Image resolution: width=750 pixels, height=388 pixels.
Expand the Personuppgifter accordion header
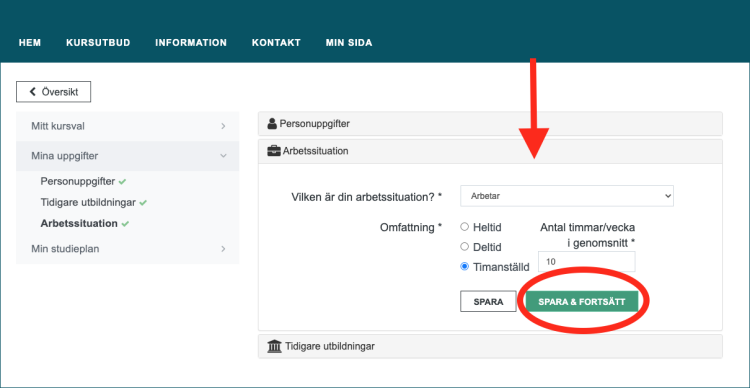(490, 124)
